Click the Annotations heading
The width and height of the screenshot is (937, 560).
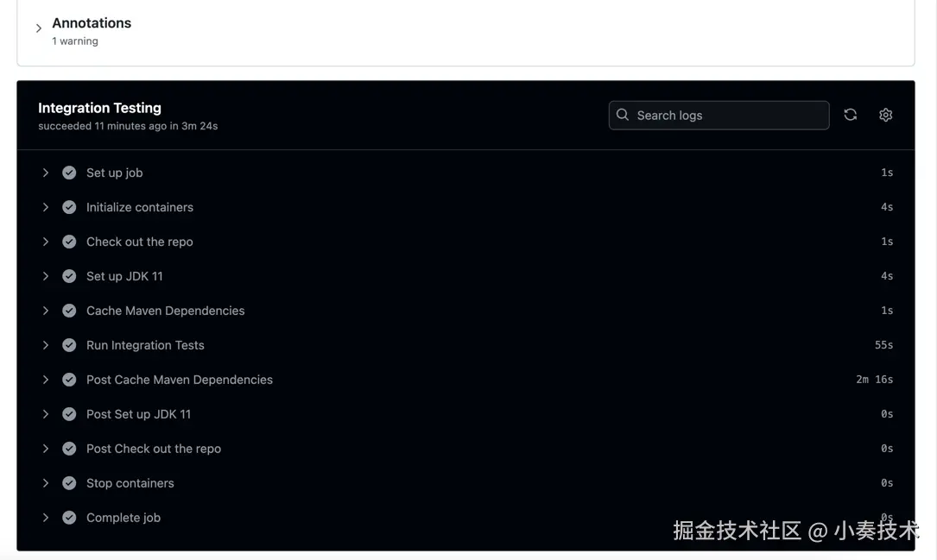92,22
